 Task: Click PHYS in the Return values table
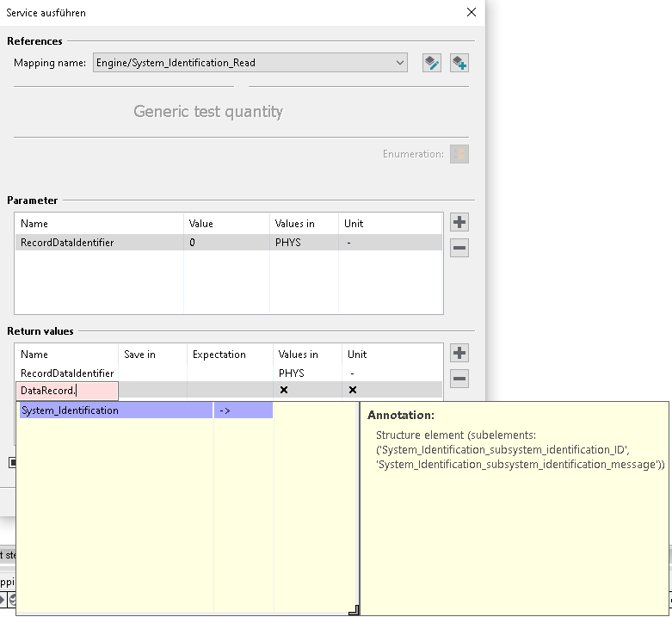coord(292,373)
